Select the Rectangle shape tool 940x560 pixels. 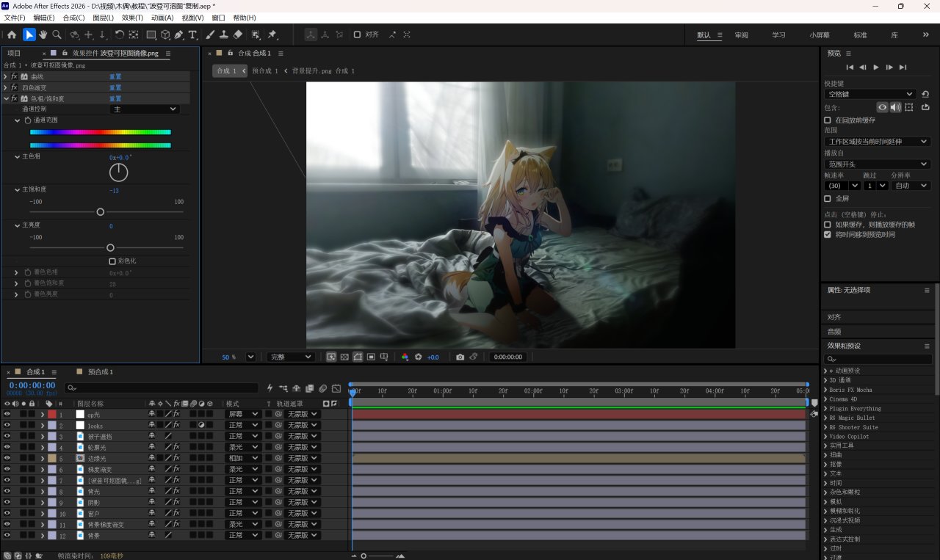tap(151, 34)
